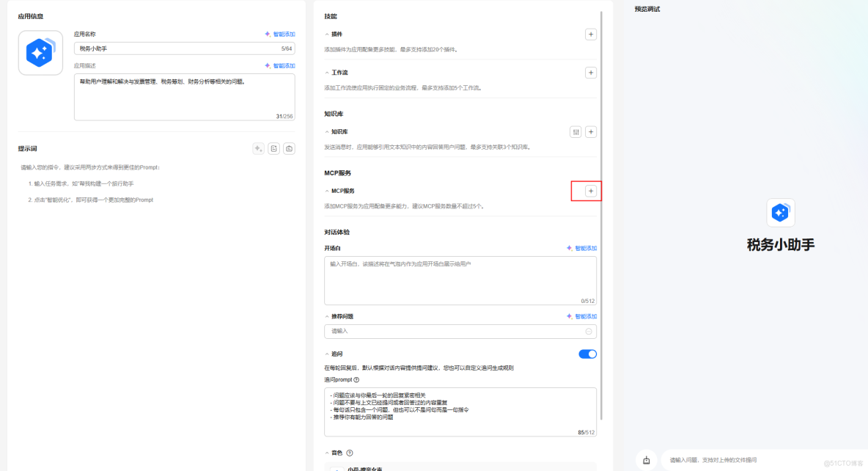Add a workflow using the 工作流 plus button
This screenshot has width=868, height=471.
(591, 73)
